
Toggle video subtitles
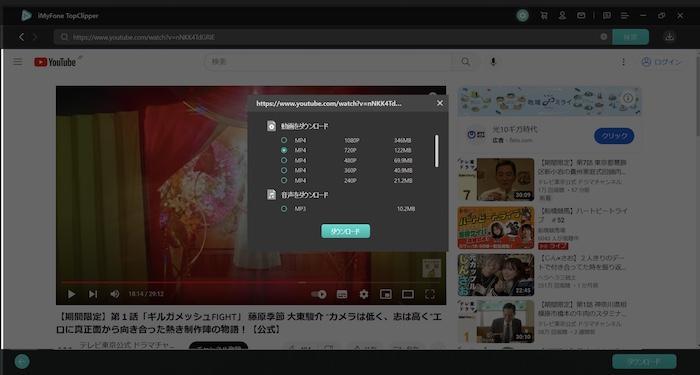point(342,294)
